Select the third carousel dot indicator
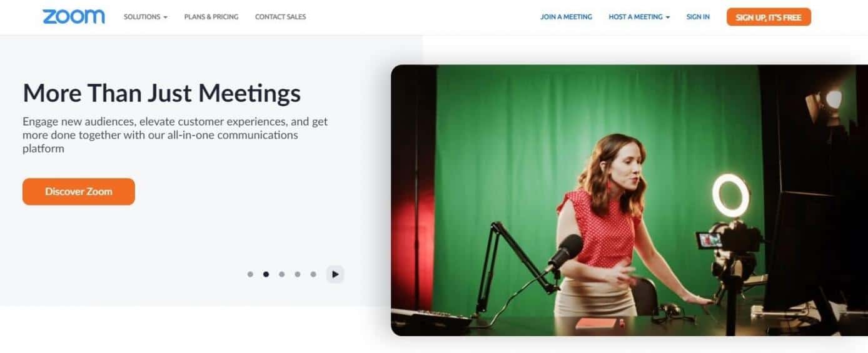868x353 pixels. point(281,274)
